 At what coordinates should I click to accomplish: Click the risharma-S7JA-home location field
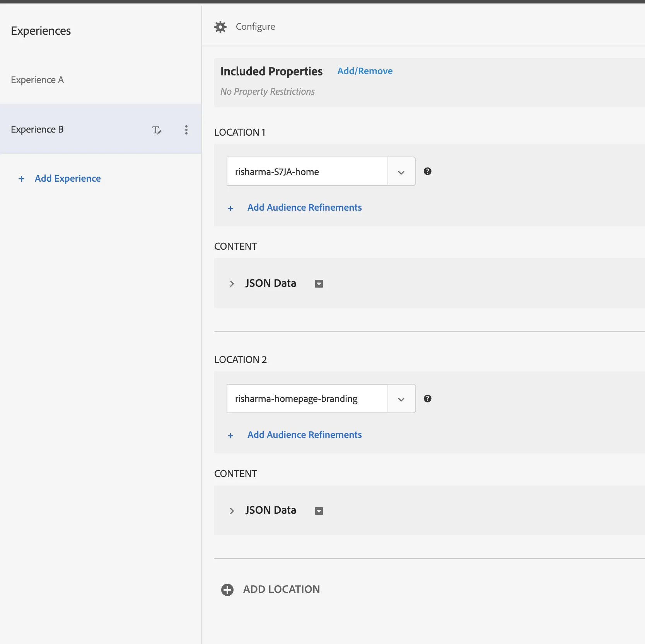coord(307,172)
